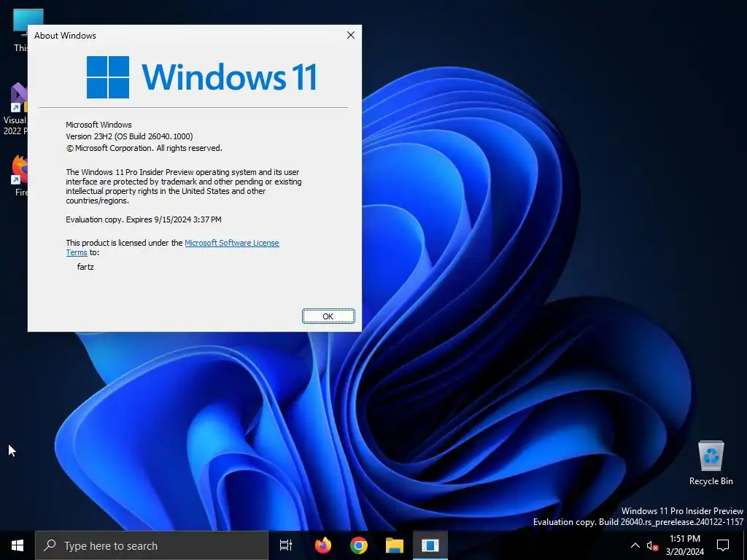The height and width of the screenshot is (560, 747).
Task: Click the licensed user name 'fartz'
Action: [85, 267]
